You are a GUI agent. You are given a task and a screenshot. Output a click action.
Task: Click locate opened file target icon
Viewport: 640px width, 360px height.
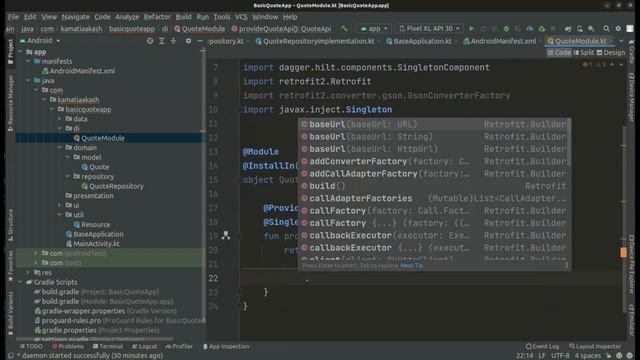150,41
